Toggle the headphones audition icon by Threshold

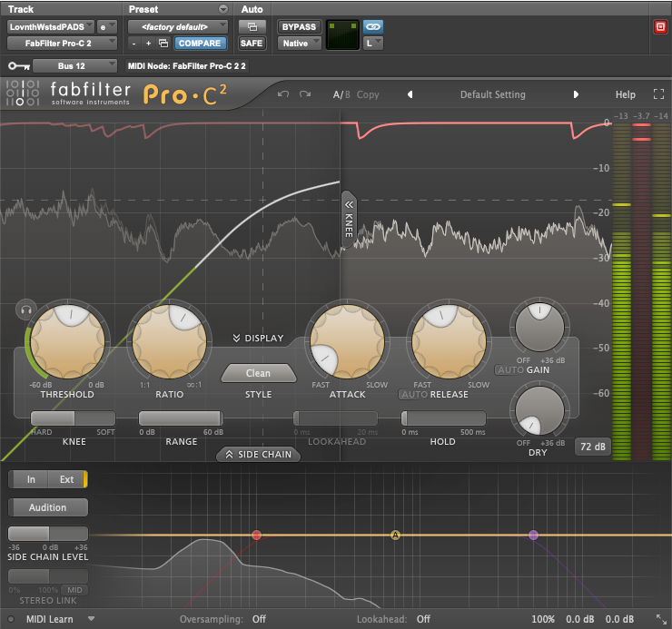[25, 310]
